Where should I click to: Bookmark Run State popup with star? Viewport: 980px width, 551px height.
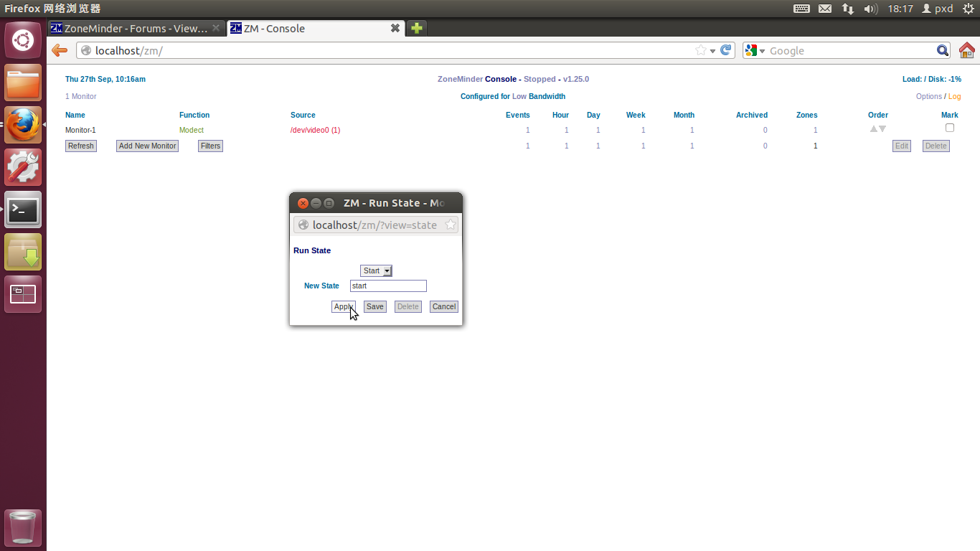pyautogui.click(x=451, y=225)
